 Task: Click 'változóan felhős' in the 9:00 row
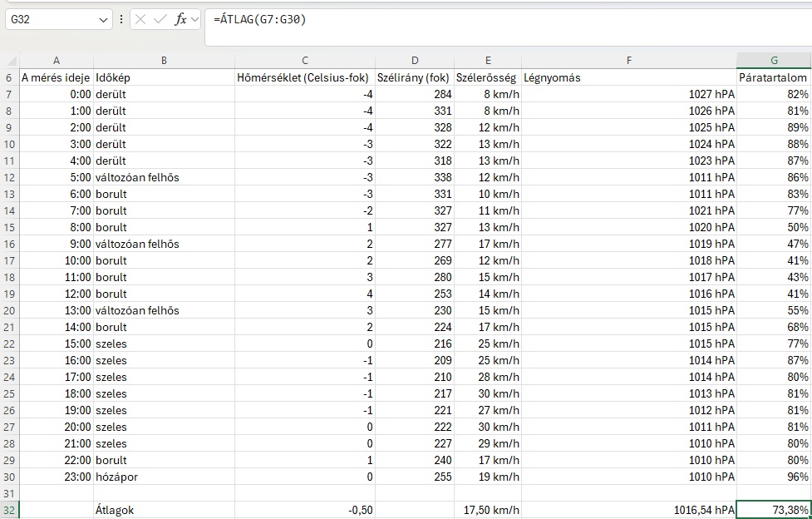click(164, 245)
